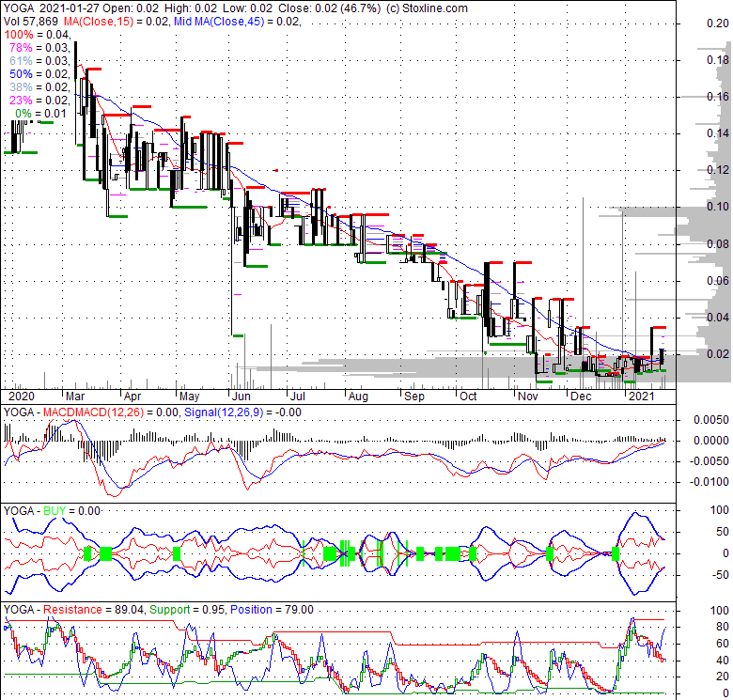This screenshot has height=700, width=733.
Task: Click the '61% = 0.03' Fibonacci level
Action: pyautogui.click(x=39, y=61)
